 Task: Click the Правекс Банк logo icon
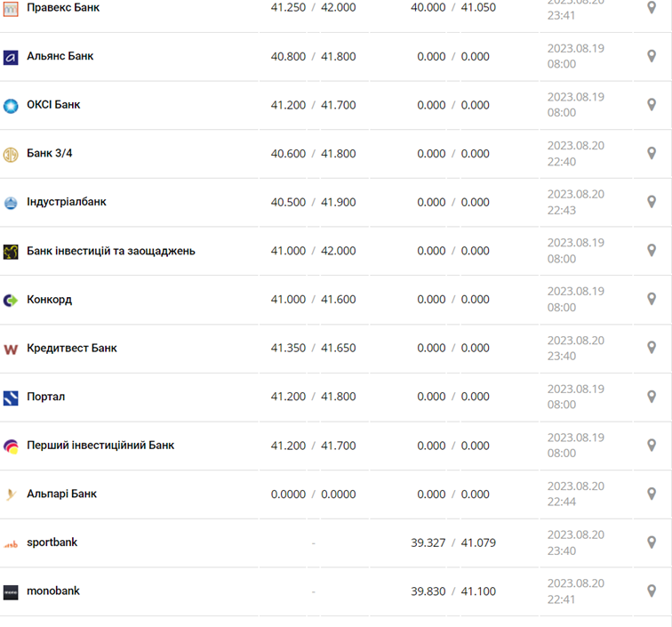pos(11,8)
